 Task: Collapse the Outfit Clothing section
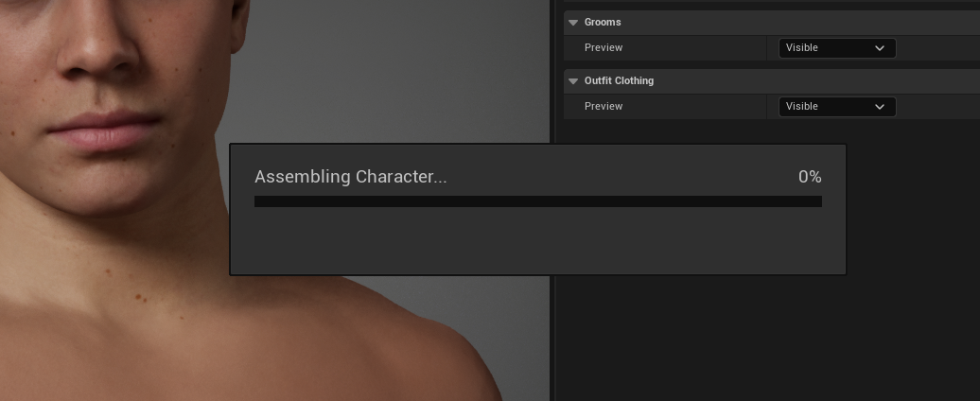[573, 81]
